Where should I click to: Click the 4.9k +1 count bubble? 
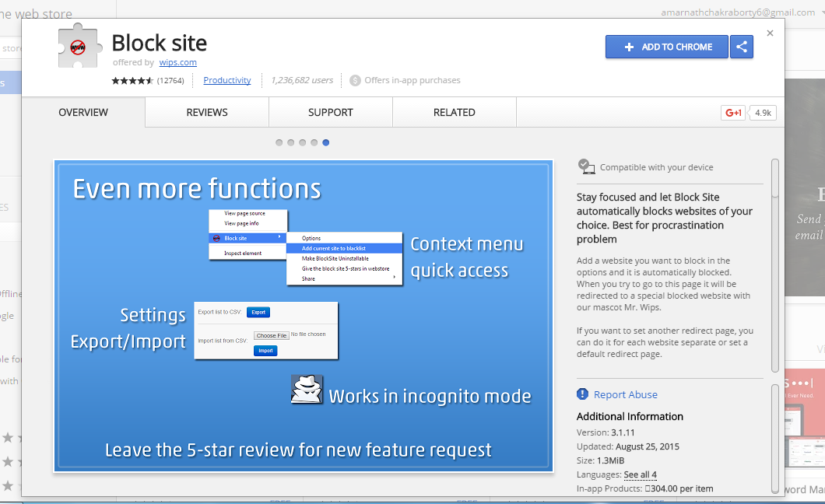tap(763, 113)
